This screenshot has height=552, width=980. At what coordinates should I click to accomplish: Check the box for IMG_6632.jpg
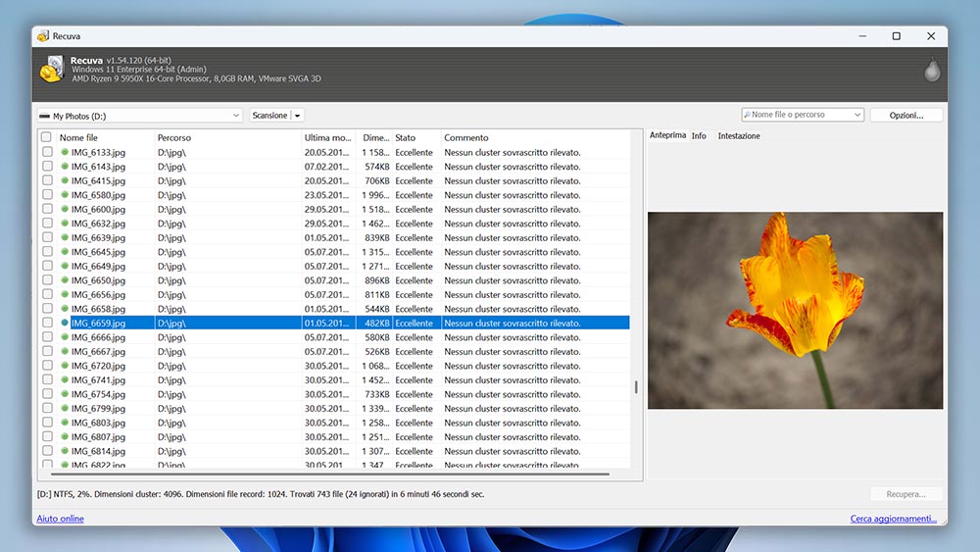[x=47, y=224]
